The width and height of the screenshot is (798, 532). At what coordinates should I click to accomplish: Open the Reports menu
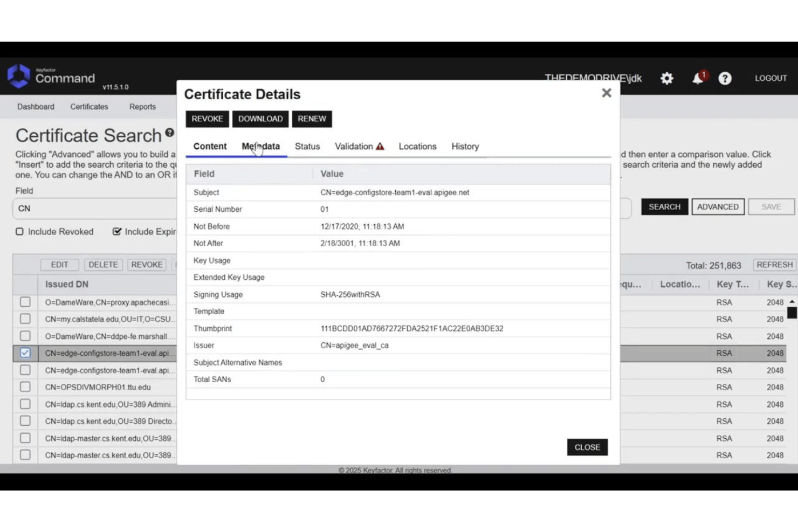(142, 107)
